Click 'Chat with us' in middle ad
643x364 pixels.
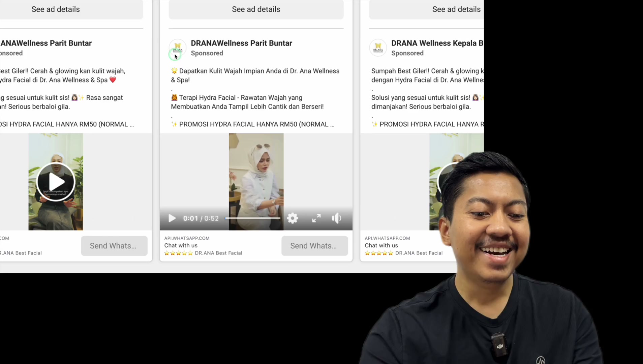point(181,245)
